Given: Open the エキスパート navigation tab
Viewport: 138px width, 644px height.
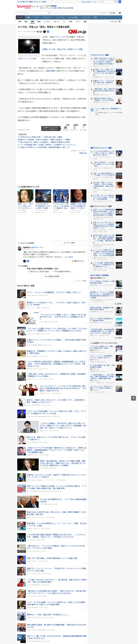Looking at the screenshot, I should [x=48, y=17].
